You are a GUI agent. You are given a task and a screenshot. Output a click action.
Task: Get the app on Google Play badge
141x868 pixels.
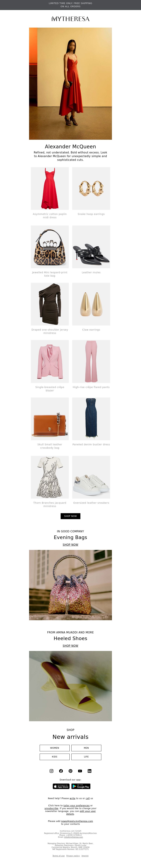(81, 786)
